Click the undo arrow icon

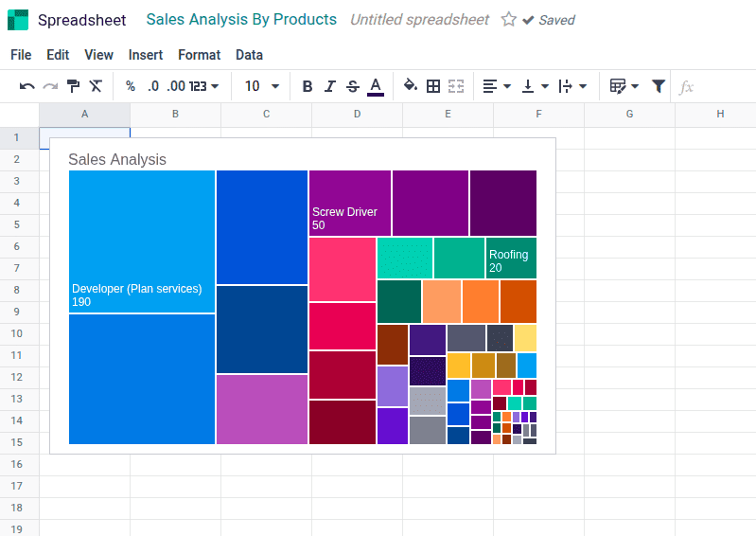pyautogui.click(x=27, y=86)
